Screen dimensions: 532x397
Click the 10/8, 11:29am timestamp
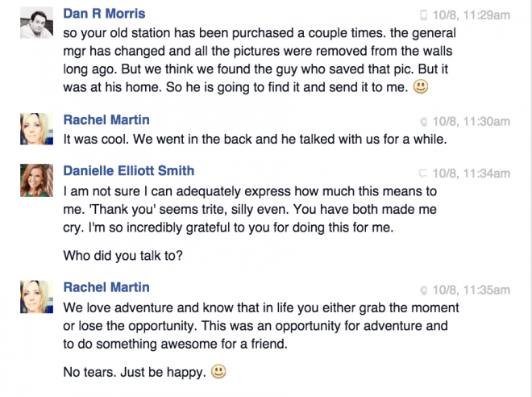point(472,15)
